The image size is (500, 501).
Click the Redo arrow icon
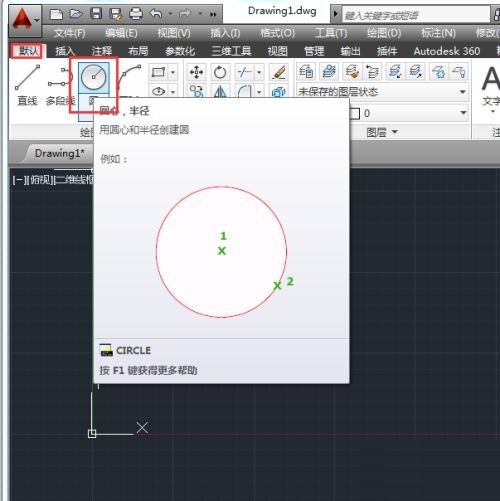point(185,14)
